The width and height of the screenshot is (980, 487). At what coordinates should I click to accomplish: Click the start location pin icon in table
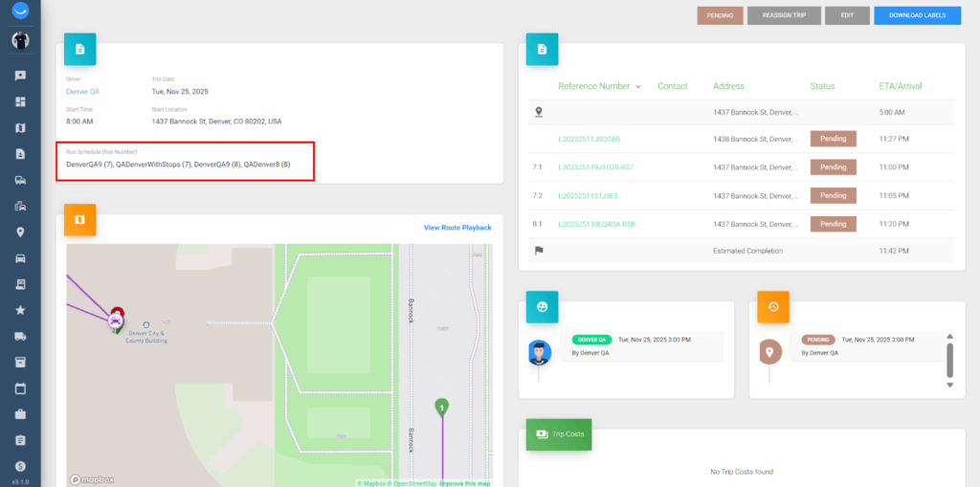coord(539,112)
